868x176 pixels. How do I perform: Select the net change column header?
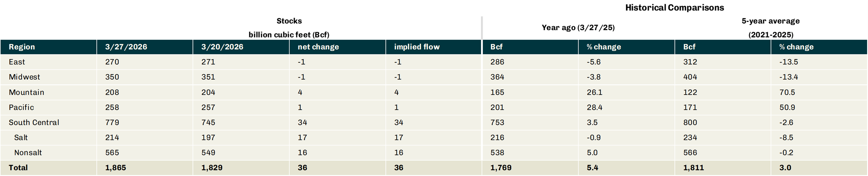click(318, 47)
